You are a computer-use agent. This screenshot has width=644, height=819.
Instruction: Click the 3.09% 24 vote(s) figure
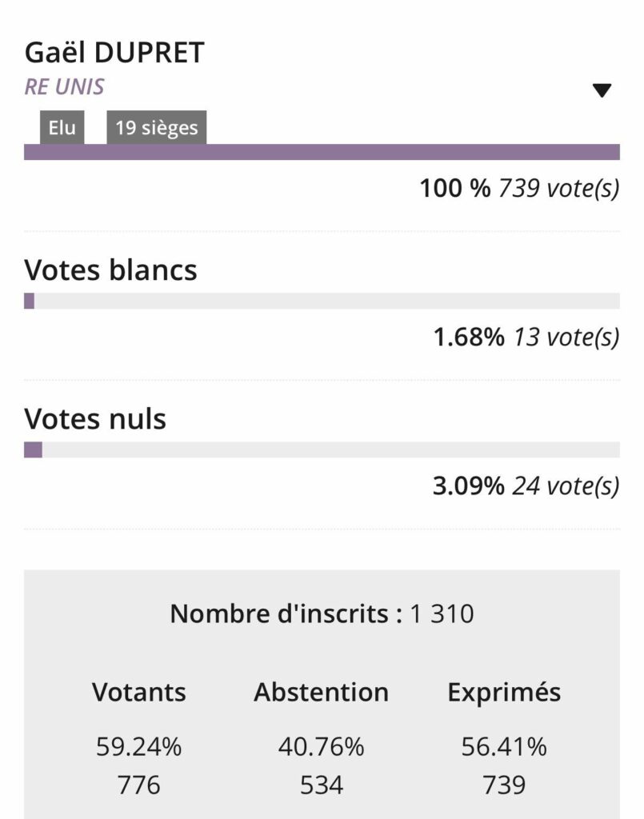[526, 485]
